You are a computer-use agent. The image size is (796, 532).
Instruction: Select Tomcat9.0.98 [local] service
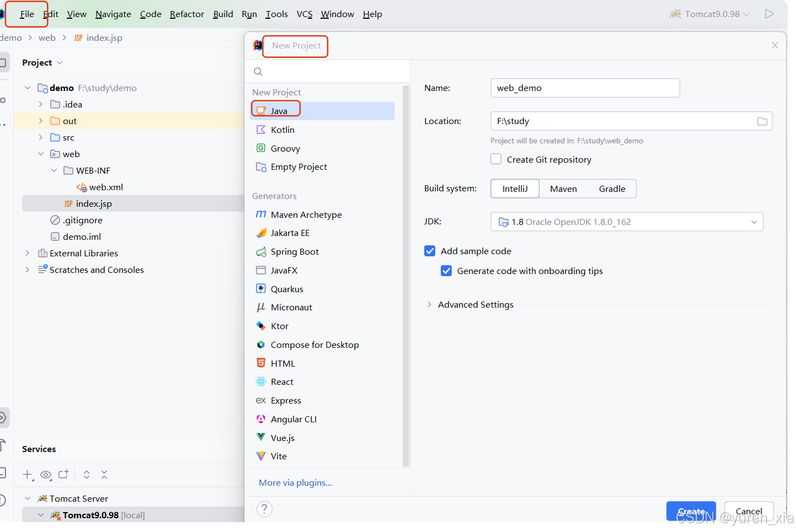(133, 515)
